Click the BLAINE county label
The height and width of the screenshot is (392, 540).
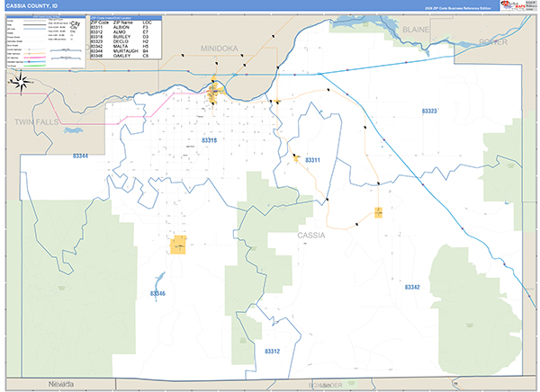click(x=416, y=30)
